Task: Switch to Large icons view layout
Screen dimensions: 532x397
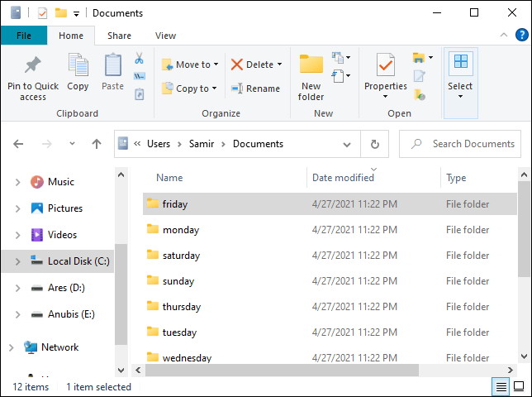Action: (519, 386)
